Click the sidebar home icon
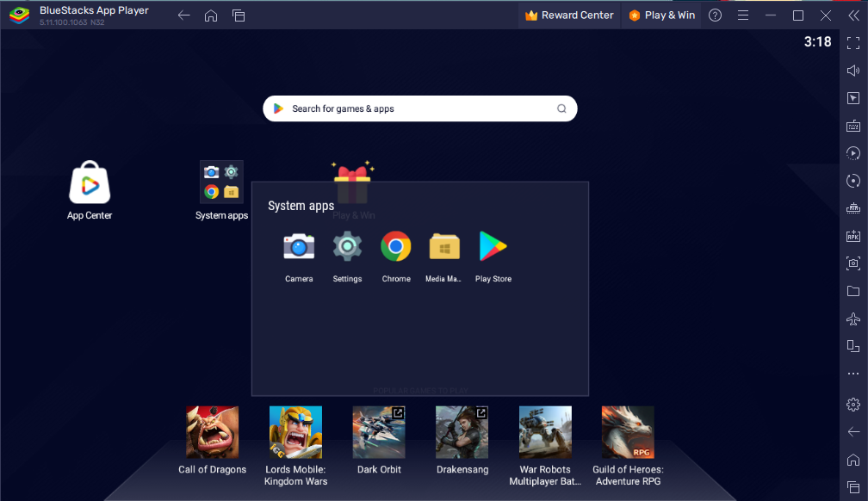 pyautogui.click(x=853, y=460)
